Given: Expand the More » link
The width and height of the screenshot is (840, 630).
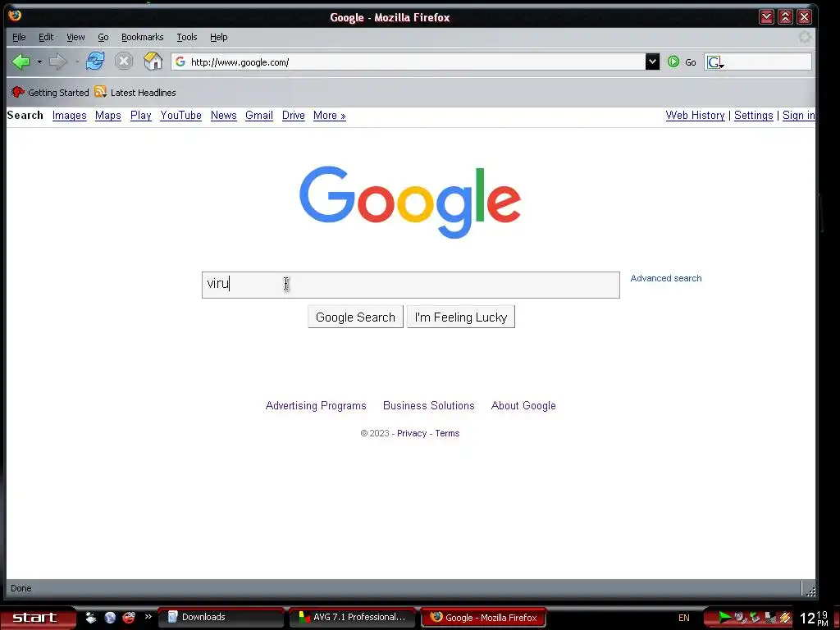Looking at the screenshot, I should (329, 115).
